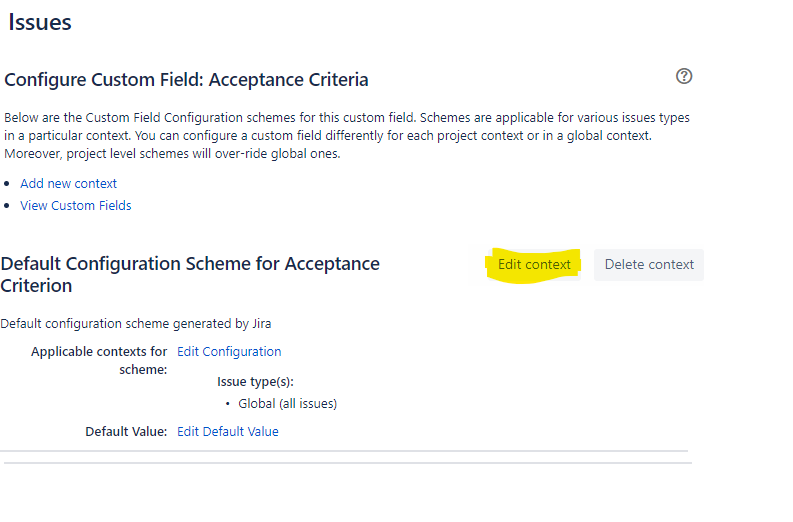Select the Default Configuration Scheme heading

pyautogui.click(x=190, y=274)
